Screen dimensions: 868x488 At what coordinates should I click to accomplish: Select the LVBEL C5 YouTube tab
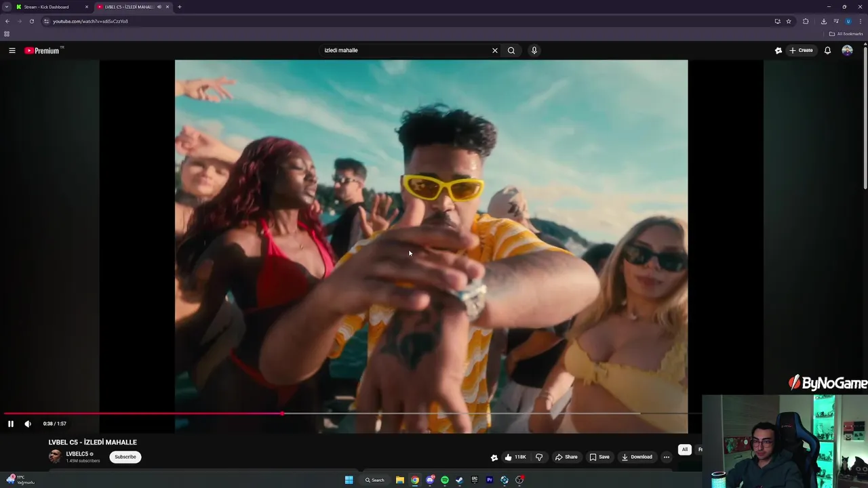pos(132,7)
